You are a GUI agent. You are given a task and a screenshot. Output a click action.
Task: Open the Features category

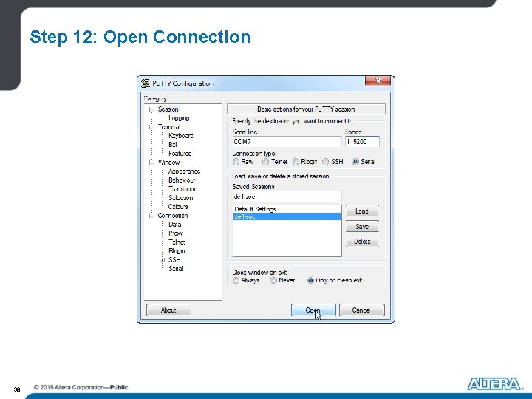point(180,154)
